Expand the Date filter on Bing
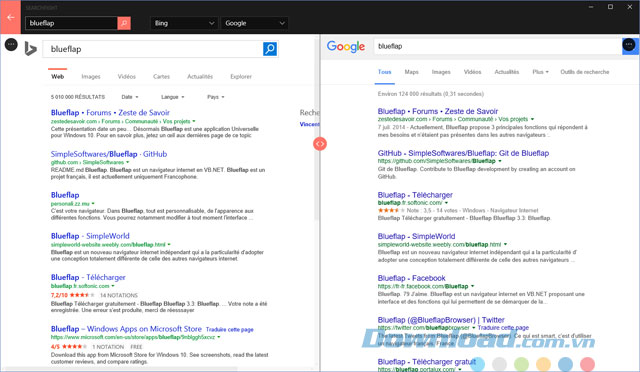 coord(130,97)
